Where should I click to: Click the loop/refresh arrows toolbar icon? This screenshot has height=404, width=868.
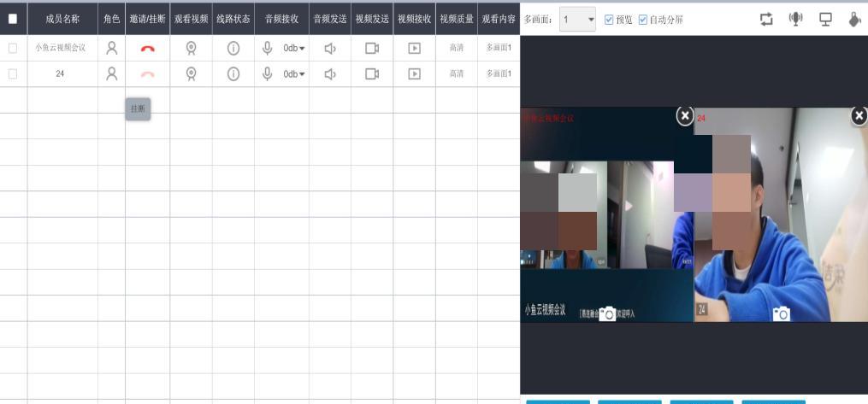(x=767, y=20)
